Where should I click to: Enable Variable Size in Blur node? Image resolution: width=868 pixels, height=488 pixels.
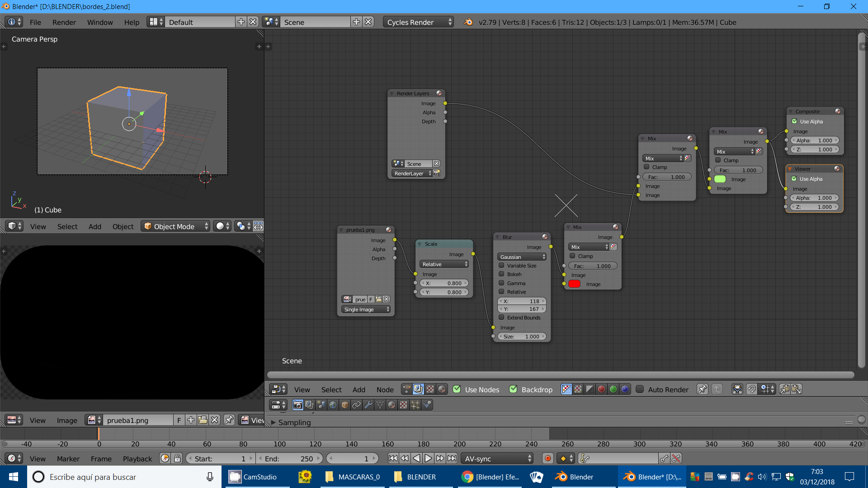501,266
